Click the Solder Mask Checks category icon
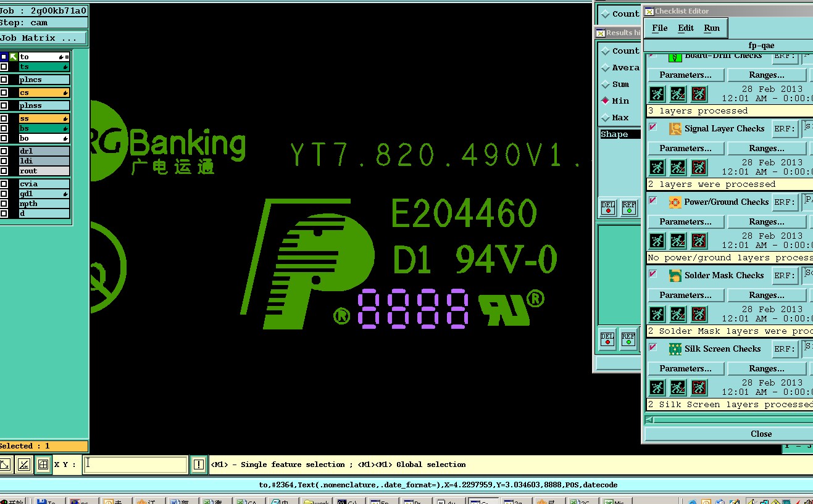 (x=675, y=276)
